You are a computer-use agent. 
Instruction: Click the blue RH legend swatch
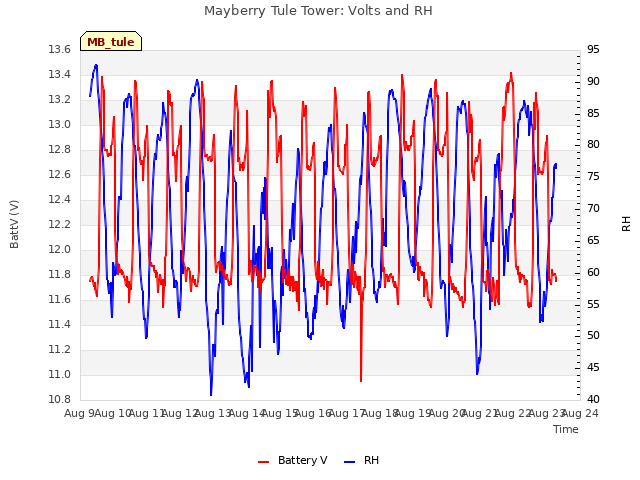(x=350, y=462)
